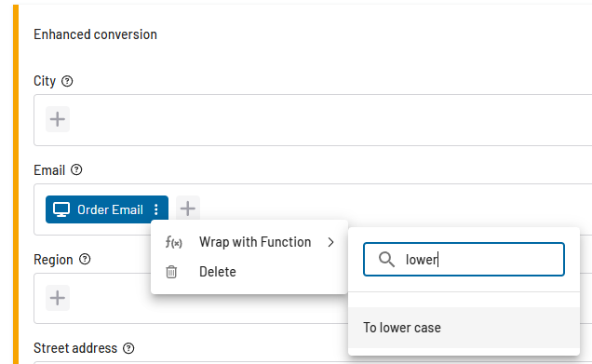Click the trash can Delete icon
The height and width of the screenshot is (364, 592).
click(x=171, y=272)
